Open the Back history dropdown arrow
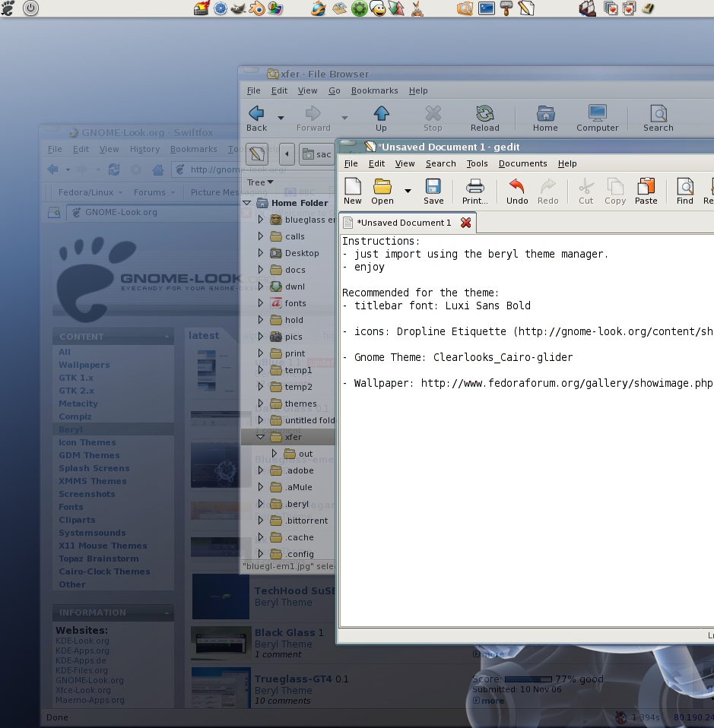 coord(281,118)
